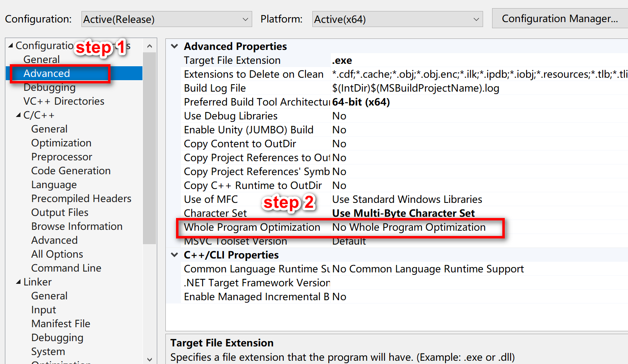The width and height of the screenshot is (628, 364).
Task: Select the Whole Program Optimization property row
Action: (252, 227)
